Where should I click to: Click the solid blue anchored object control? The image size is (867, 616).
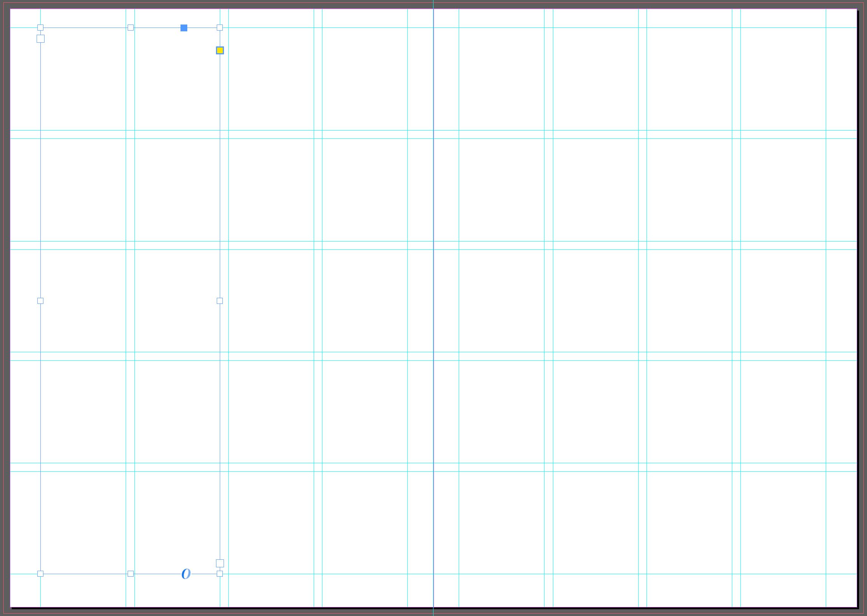click(x=184, y=28)
